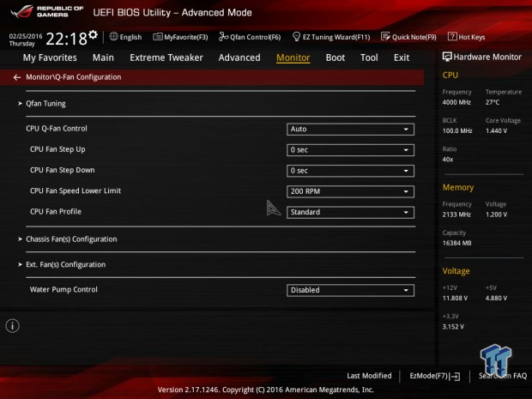
Task: Click the globe language icon
Action: [x=113, y=36]
